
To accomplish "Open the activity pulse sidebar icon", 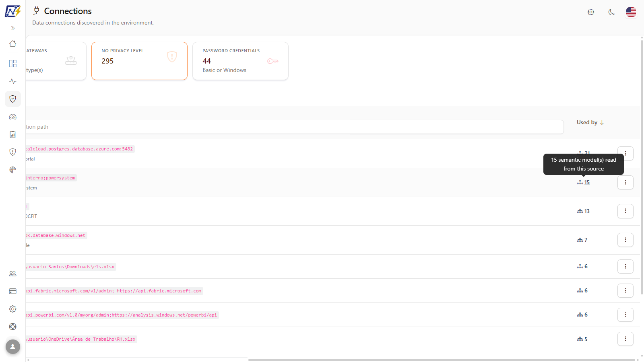I will click(x=13, y=81).
